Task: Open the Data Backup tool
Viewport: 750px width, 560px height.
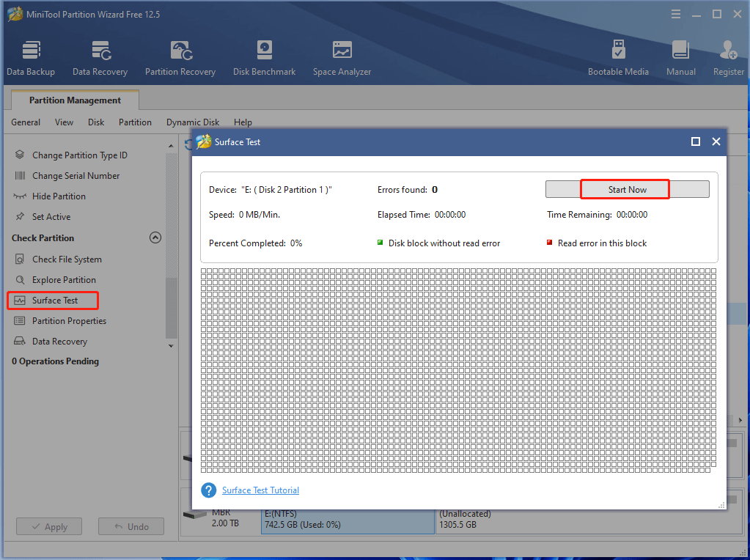Action: coord(31,58)
